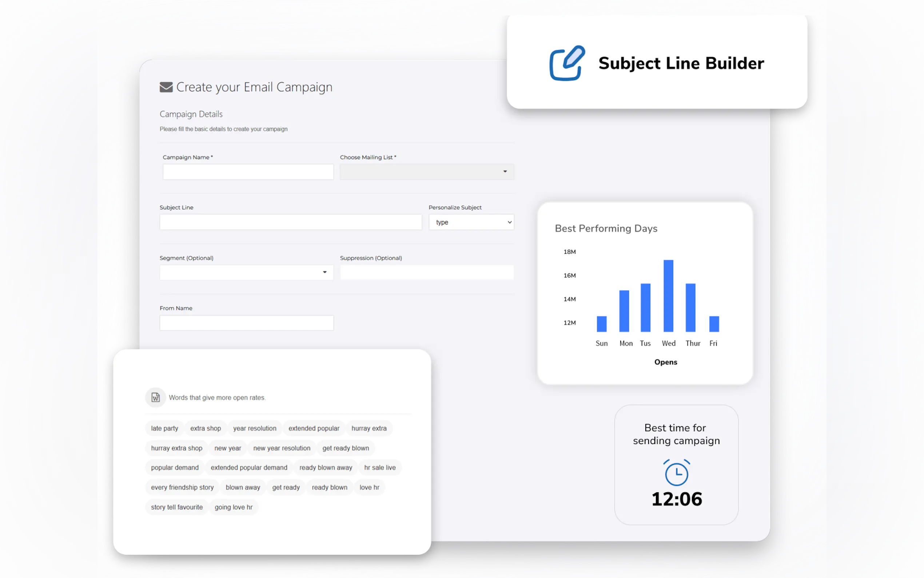Click the Wed bar in chart
The width and height of the screenshot is (924, 578).
(x=668, y=296)
